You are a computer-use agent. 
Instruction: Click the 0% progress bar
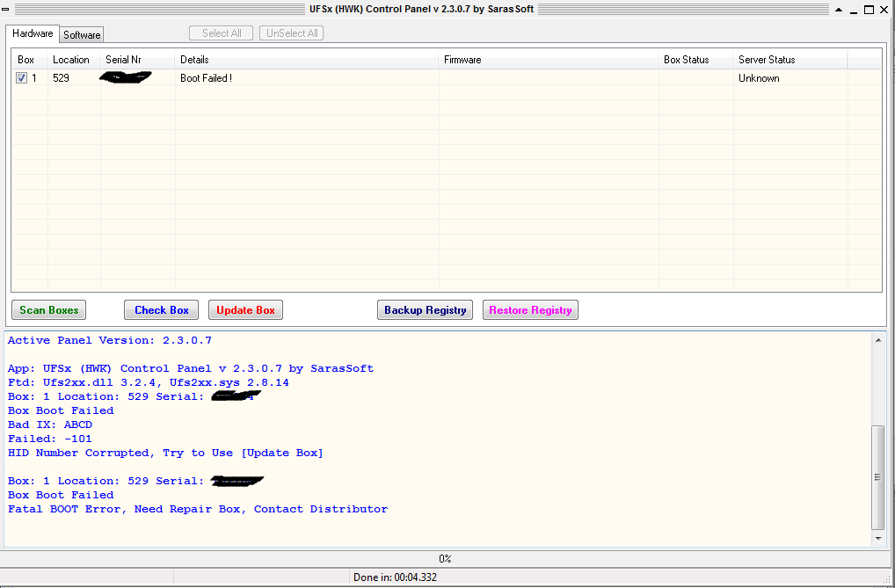point(445,558)
